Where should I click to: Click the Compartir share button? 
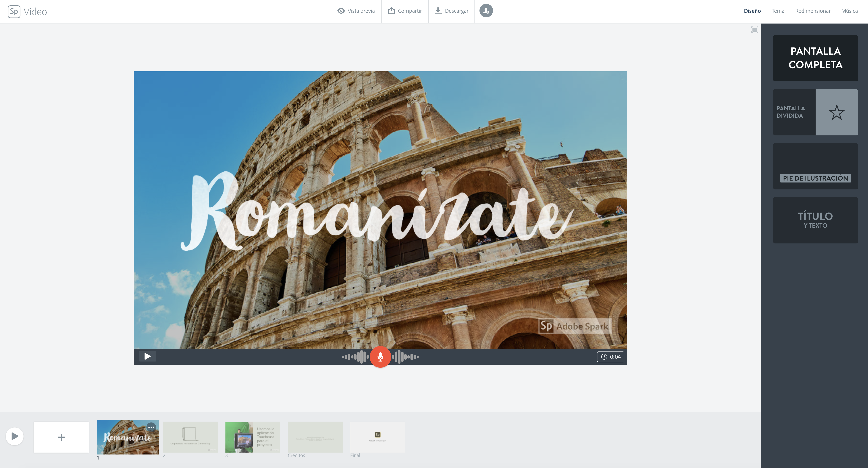coord(405,11)
